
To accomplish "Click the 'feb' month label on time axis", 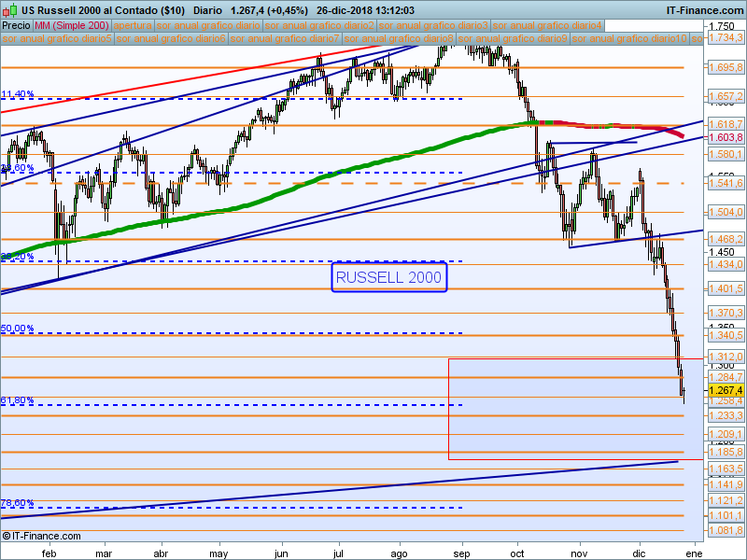I will [49, 553].
